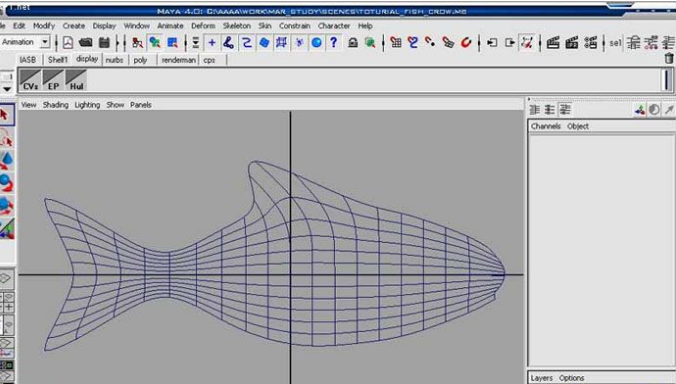The image size is (676, 384).
Task: Select by hierarchy mode icon
Action: coord(138,42)
